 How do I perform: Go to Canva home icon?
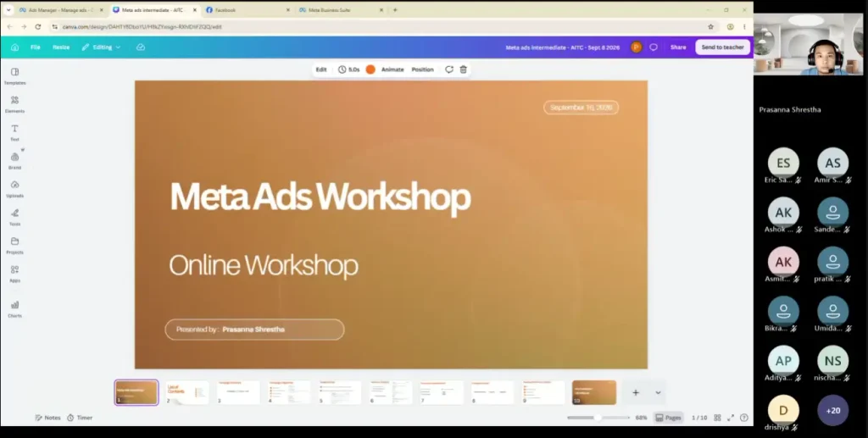(15, 47)
